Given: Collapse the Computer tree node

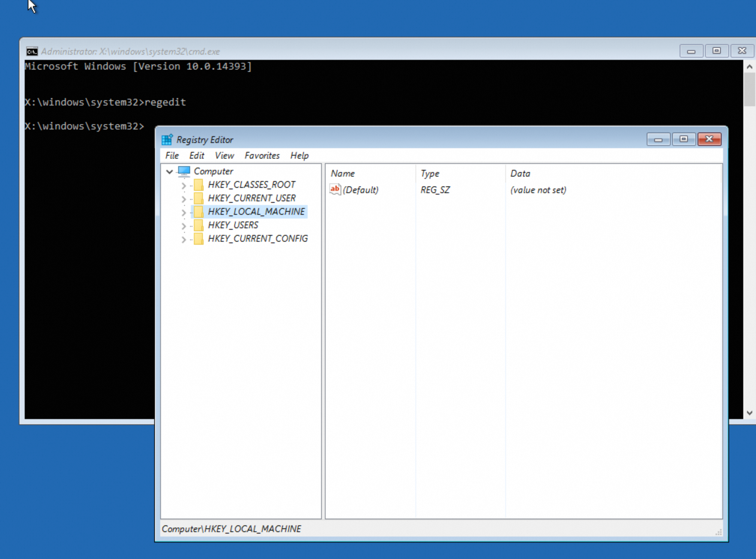Looking at the screenshot, I should (170, 172).
